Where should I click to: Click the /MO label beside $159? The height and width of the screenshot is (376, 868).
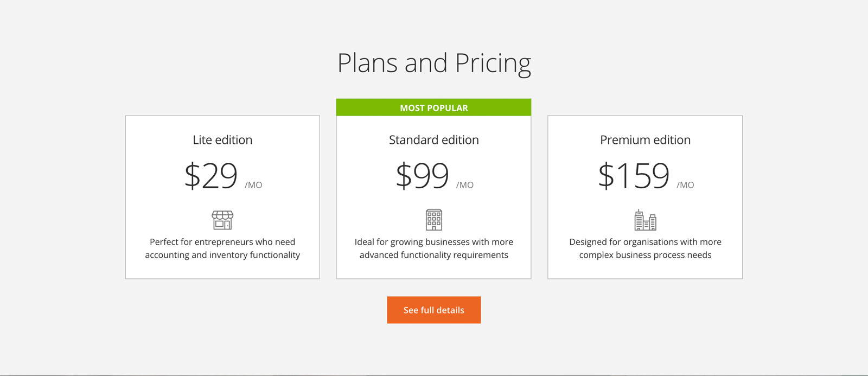[x=685, y=185]
